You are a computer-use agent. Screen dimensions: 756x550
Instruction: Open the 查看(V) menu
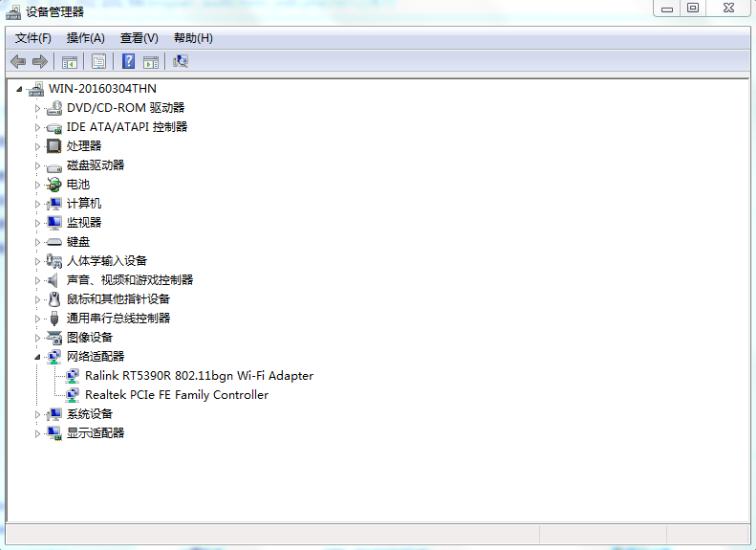(x=139, y=38)
